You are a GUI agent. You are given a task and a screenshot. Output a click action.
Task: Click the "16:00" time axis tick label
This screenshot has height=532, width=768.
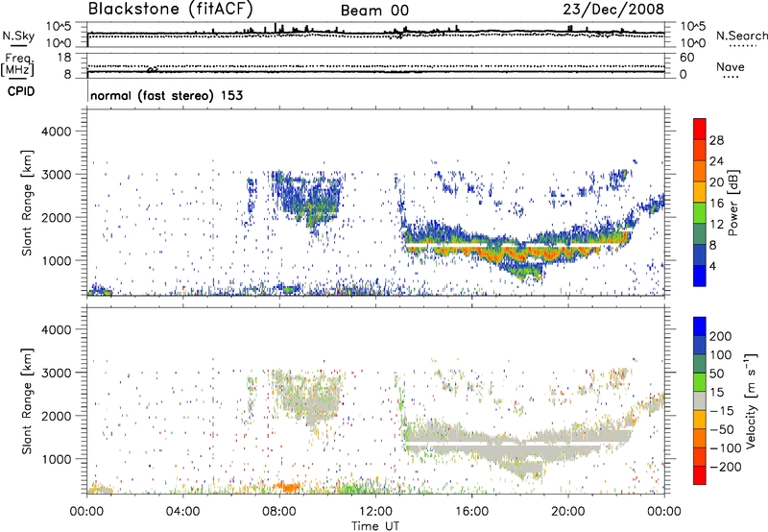[x=471, y=512]
